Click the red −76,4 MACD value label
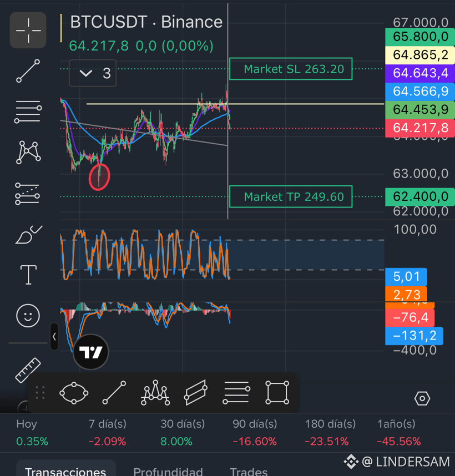455x476 pixels. pyautogui.click(x=410, y=317)
